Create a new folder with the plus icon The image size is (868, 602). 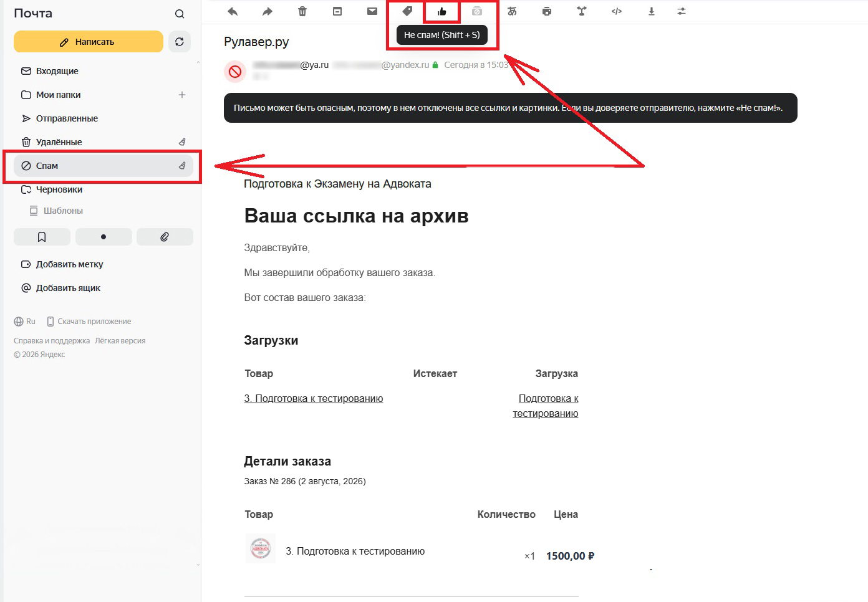point(182,95)
